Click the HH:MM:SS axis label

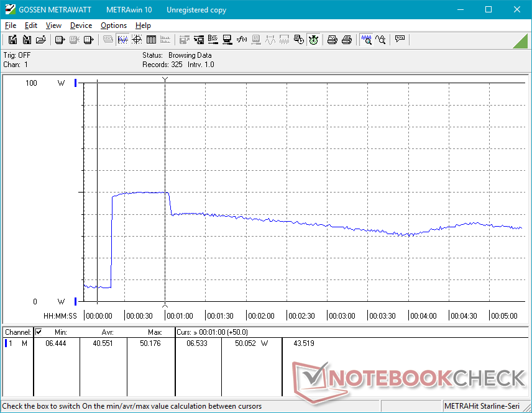tap(60, 316)
